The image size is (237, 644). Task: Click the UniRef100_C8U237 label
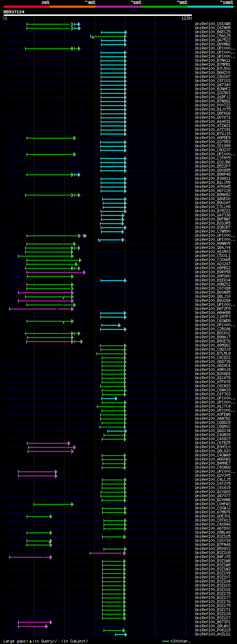pos(213,150)
